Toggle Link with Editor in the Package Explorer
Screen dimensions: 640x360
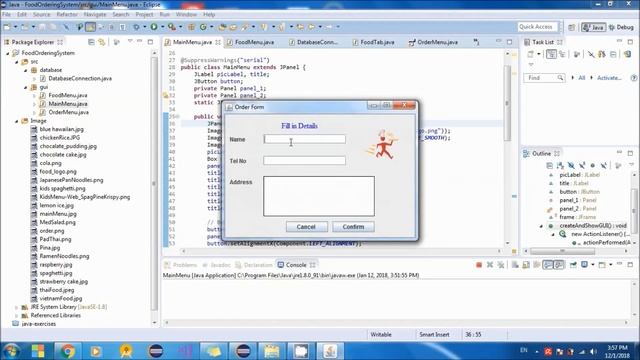102,42
